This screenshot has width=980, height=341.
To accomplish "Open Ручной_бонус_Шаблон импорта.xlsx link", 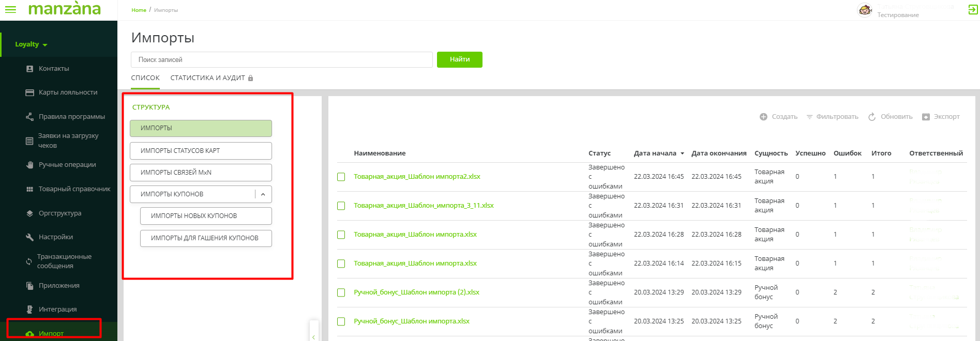I will click(411, 321).
